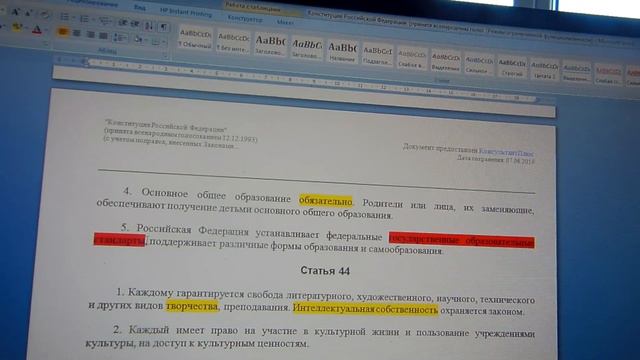The image size is (640, 360).
Task: Apply the Слабое выделение style
Action: pyautogui.click(x=412, y=58)
